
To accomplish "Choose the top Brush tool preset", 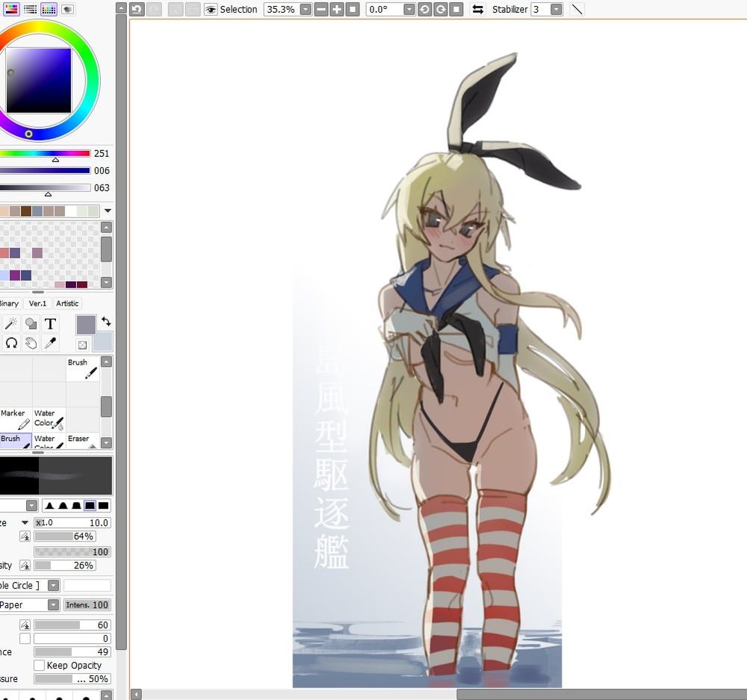I will pyautogui.click(x=83, y=368).
